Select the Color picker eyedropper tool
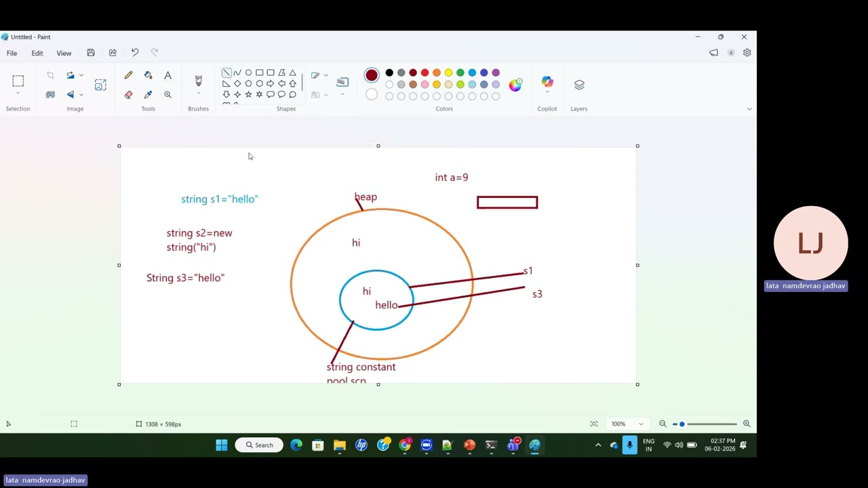Screen dimensions: 868x488 (148, 95)
